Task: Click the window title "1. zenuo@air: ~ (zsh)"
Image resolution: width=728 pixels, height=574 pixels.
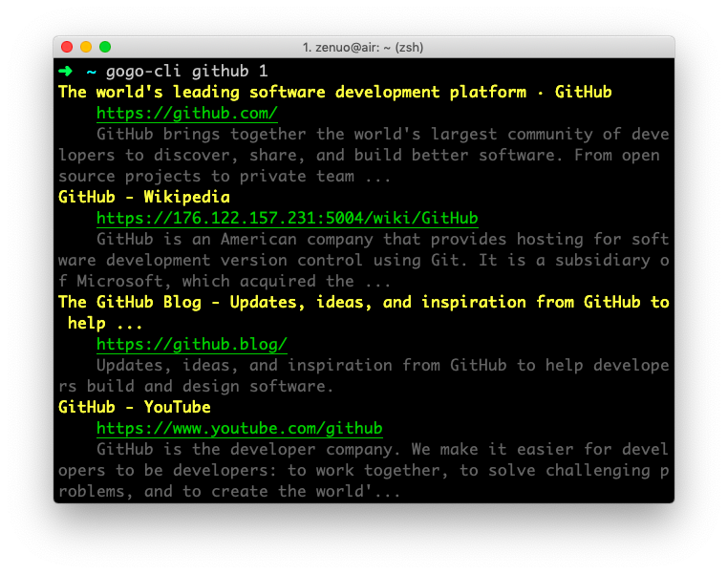Action: [363, 48]
